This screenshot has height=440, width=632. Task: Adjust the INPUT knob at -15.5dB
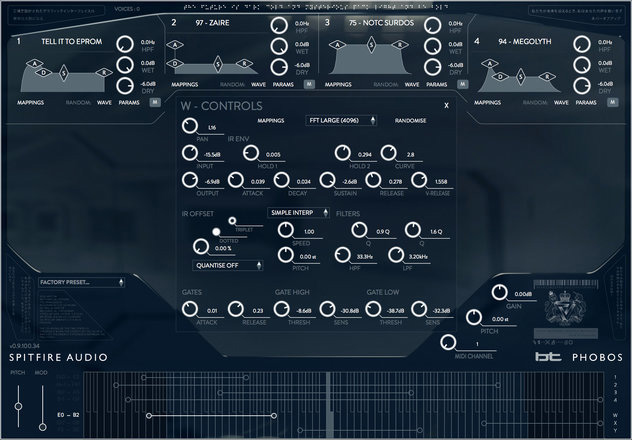[189, 153]
